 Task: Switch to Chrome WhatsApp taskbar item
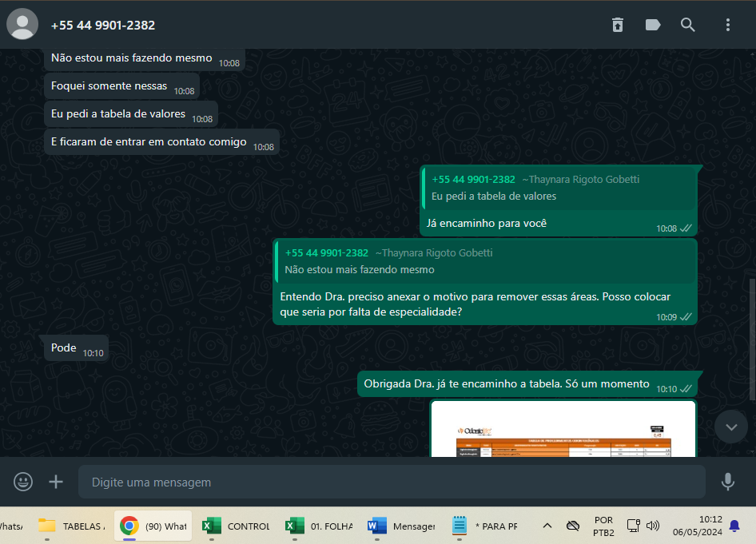pyautogui.click(x=153, y=526)
